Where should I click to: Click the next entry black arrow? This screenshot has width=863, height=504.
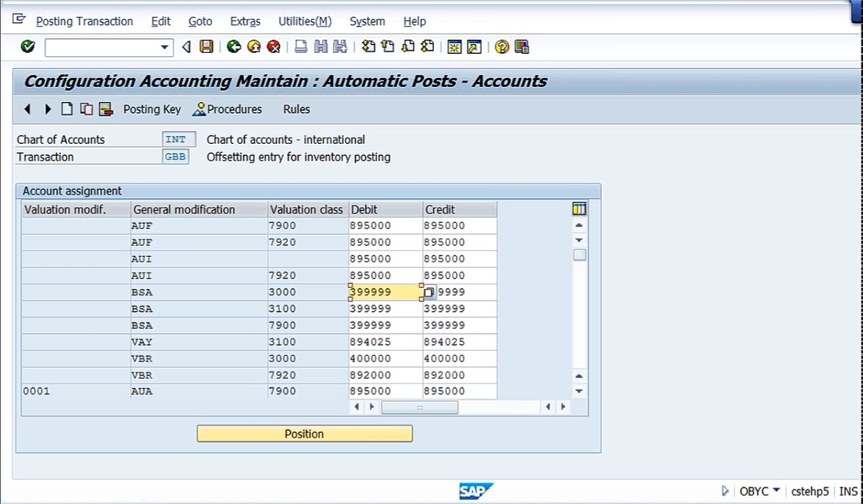coord(48,109)
